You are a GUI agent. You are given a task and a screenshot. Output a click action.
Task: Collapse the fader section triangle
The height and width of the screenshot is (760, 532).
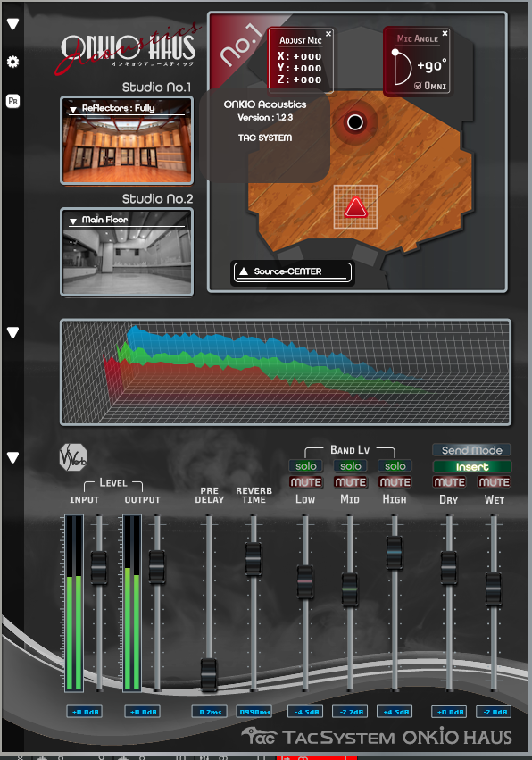pyautogui.click(x=13, y=457)
